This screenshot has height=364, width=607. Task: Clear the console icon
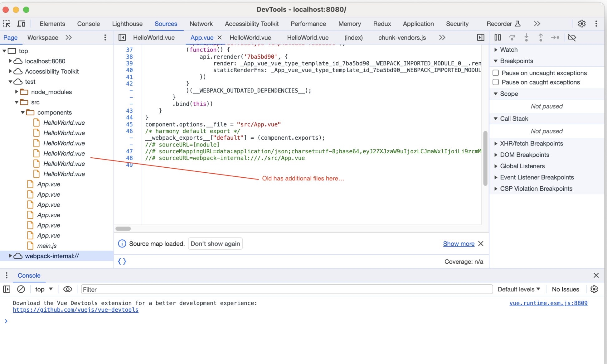pos(21,289)
